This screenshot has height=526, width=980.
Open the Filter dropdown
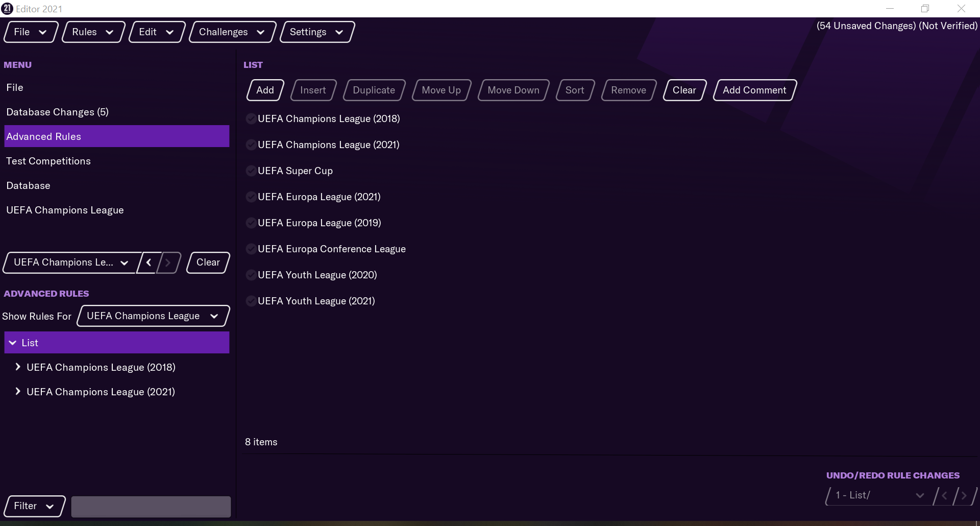click(34, 506)
